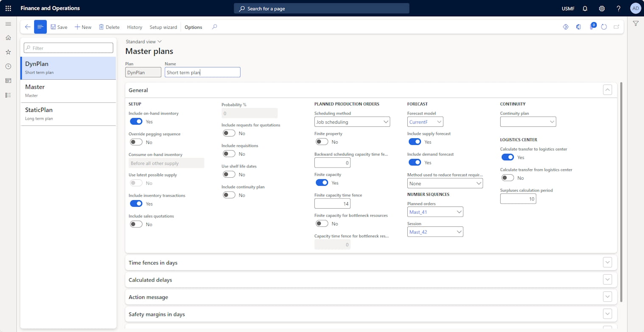
Task: Click the help question mark icon
Action: click(x=619, y=8)
